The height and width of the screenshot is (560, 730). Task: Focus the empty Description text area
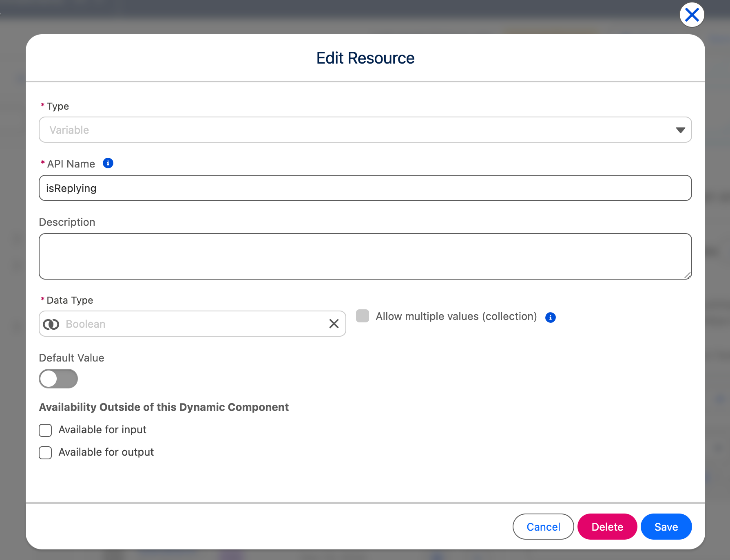click(365, 256)
